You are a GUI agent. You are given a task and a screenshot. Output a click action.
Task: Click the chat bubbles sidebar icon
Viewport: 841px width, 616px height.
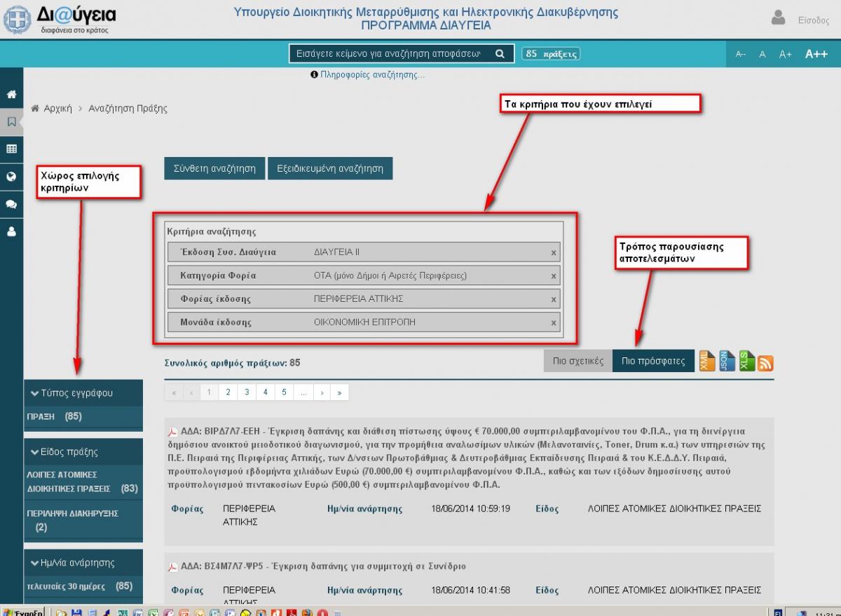coord(11,205)
